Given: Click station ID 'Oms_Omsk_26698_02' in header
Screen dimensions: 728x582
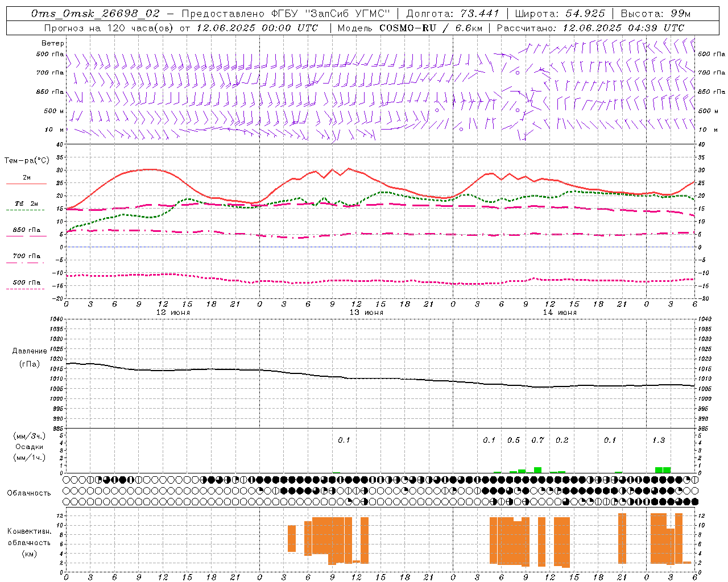Looking at the screenshot, I should click(95, 14).
